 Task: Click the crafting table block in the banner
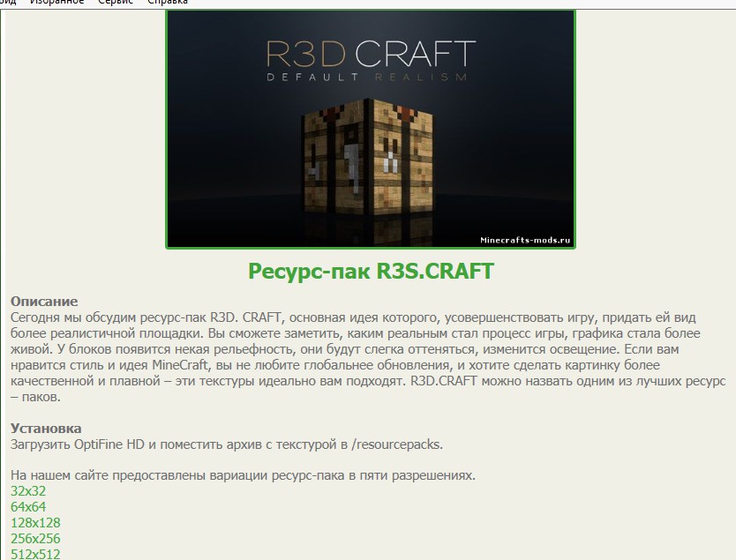point(370,157)
